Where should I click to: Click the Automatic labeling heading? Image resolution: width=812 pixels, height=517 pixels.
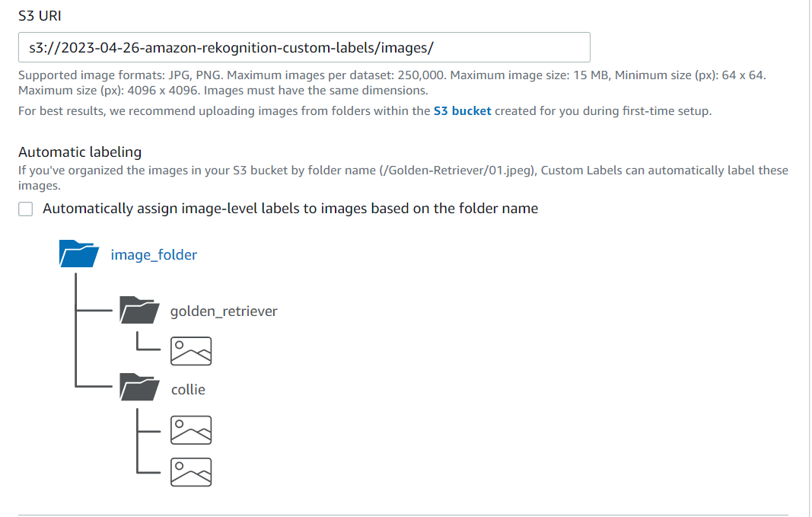tap(80, 152)
